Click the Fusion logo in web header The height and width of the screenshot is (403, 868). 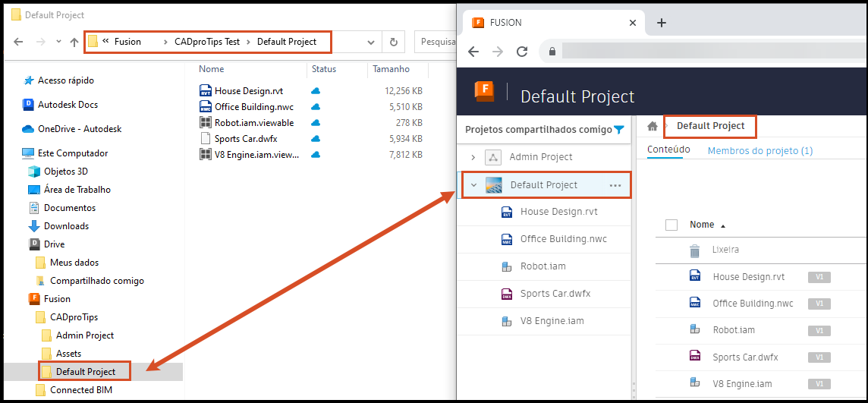point(484,91)
